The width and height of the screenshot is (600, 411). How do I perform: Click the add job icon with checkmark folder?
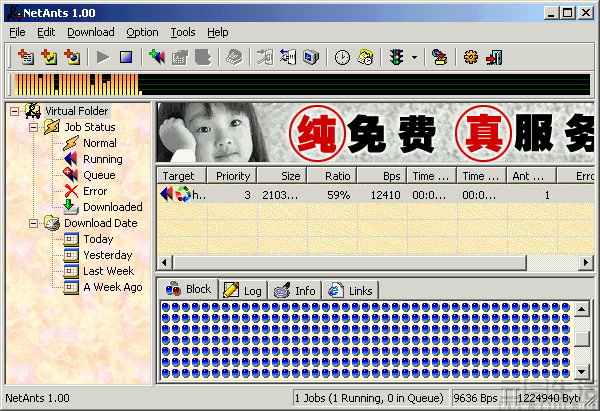(x=49, y=57)
